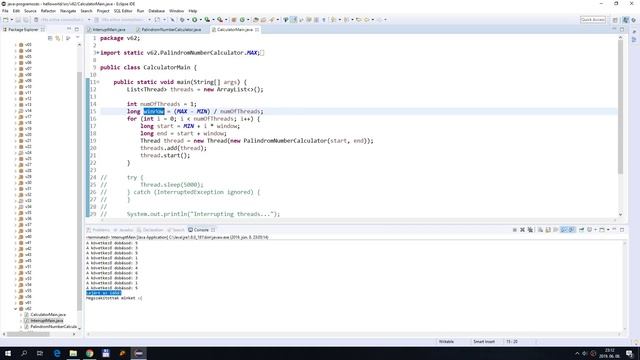Toggle Scroll Lock in the Console
640x360 pixels.
pos(548,230)
